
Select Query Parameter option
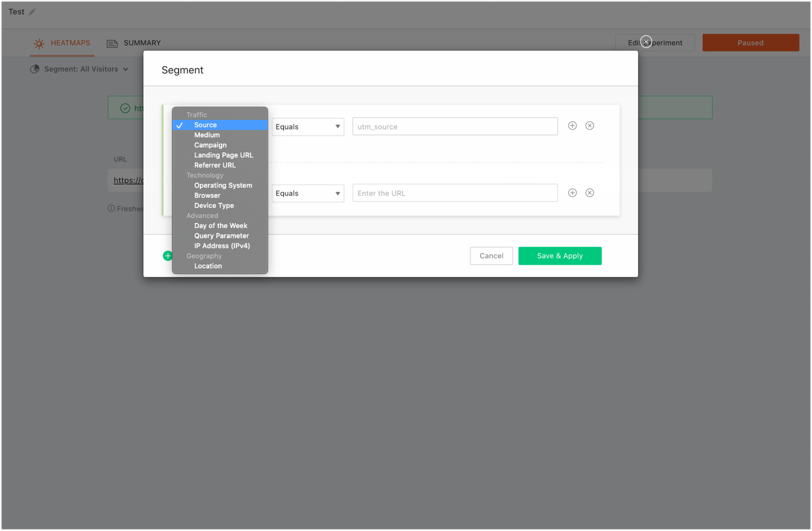pos(221,236)
